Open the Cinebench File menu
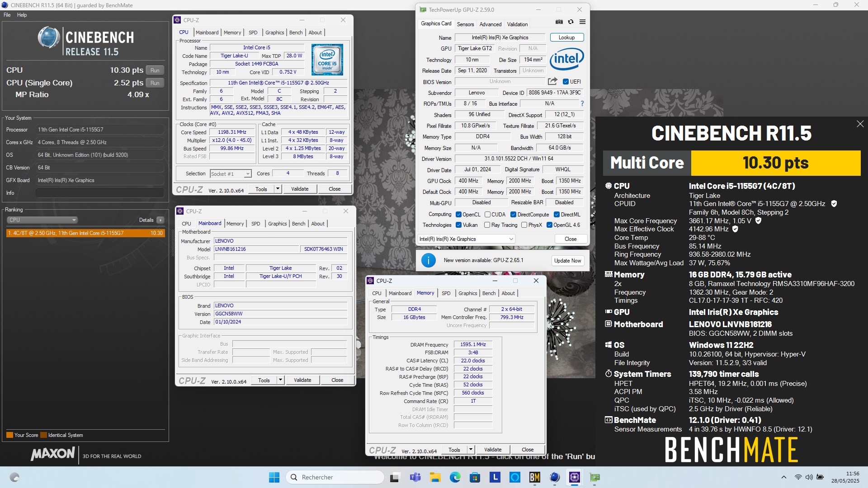The height and width of the screenshot is (488, 868). 7,15
